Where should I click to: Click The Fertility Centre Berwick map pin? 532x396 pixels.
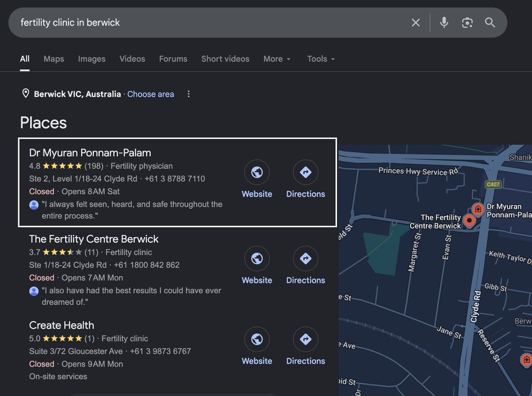[468, 220]
